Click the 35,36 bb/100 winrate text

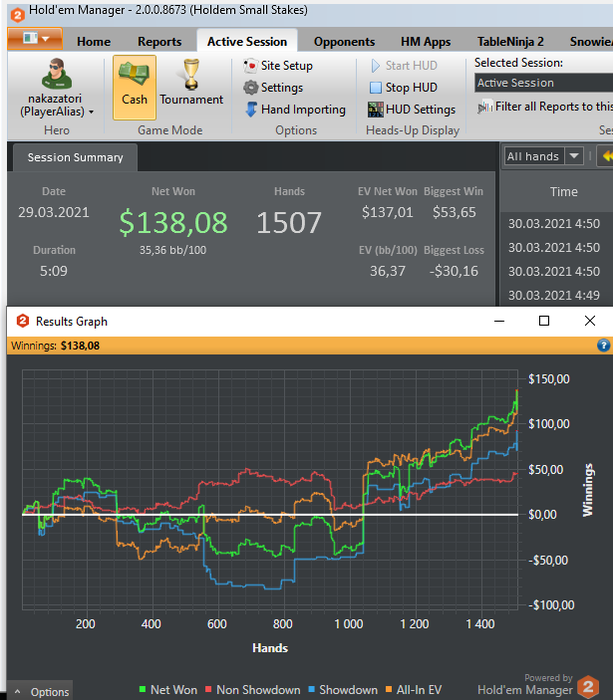[173, 250]
